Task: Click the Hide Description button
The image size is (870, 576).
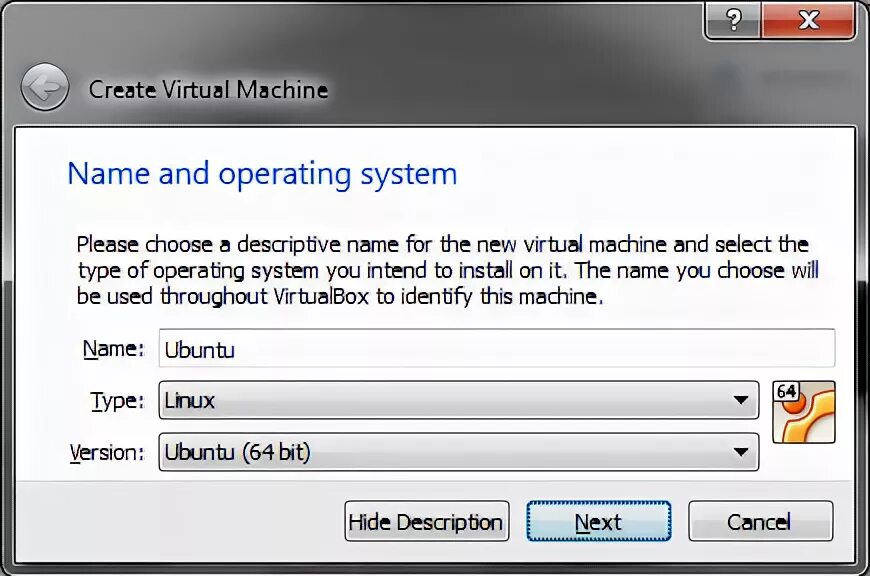Action: click(x=426, y=521)
